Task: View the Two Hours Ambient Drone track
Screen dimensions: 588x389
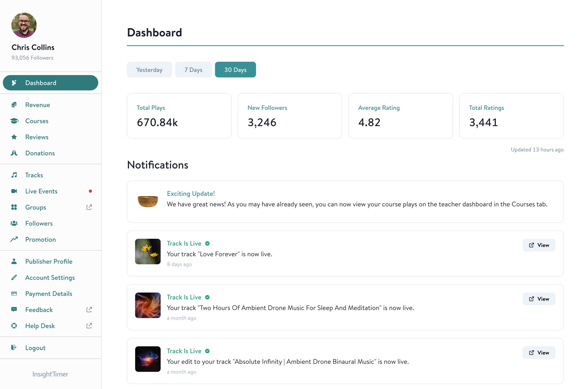Action: [539, 299]
